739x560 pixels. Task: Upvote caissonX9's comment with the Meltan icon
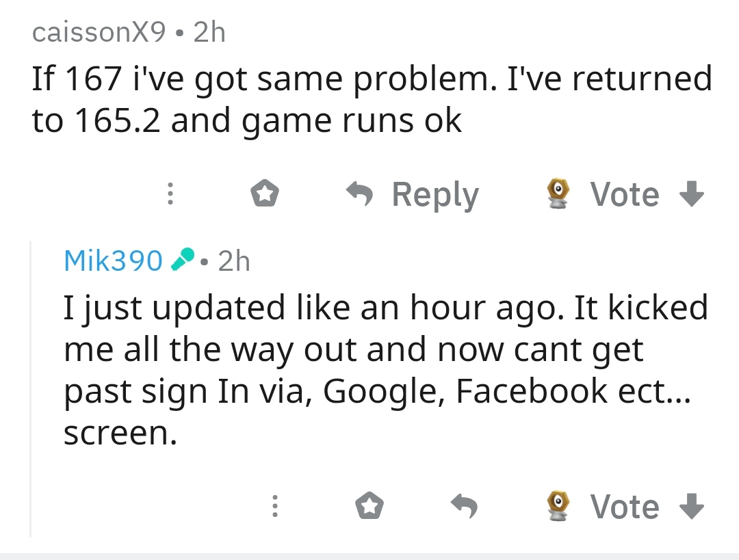[559, 195]
